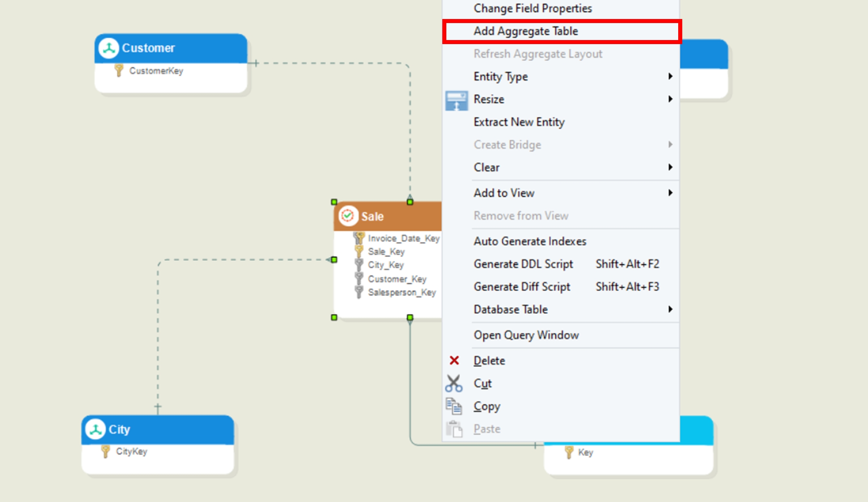868x502 pixels.
Task: Open Query Window from context menu
Action: pos(526,335)
